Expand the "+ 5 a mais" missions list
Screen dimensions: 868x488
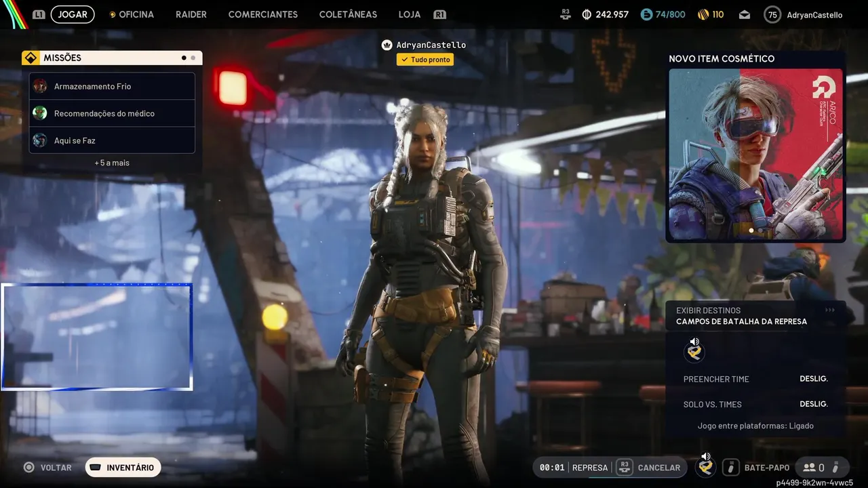pyautogui.click(x=112, y=163)
